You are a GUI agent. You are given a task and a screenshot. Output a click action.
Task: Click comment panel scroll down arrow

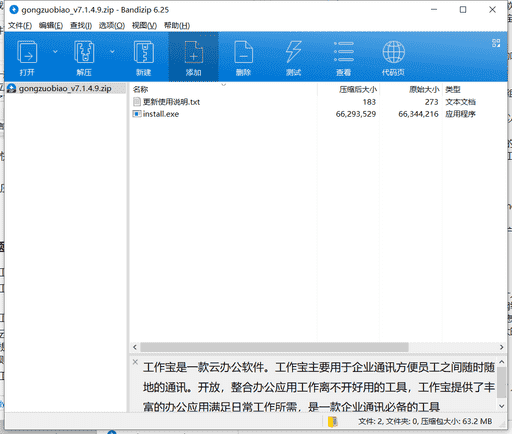[x=502, y=406]
